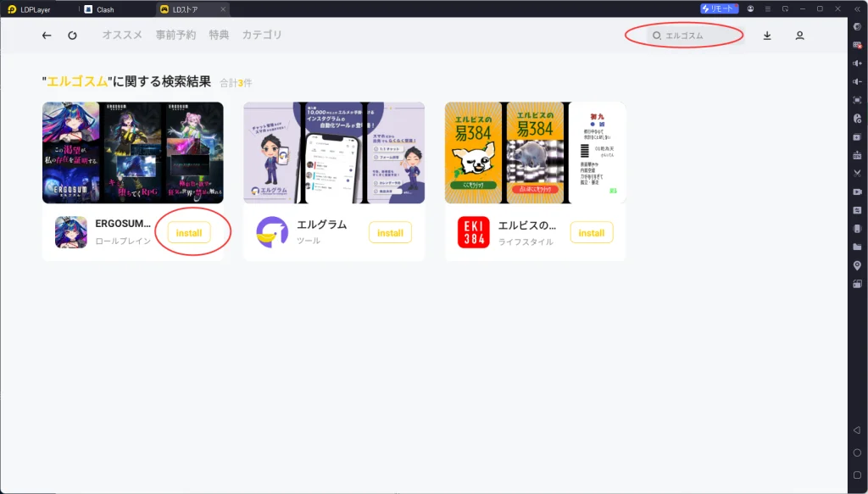The width and height of the screenshot is (868, 494).
Task: Click the blue リモート button
Action: pyautogui.click(x=719, y=8)
